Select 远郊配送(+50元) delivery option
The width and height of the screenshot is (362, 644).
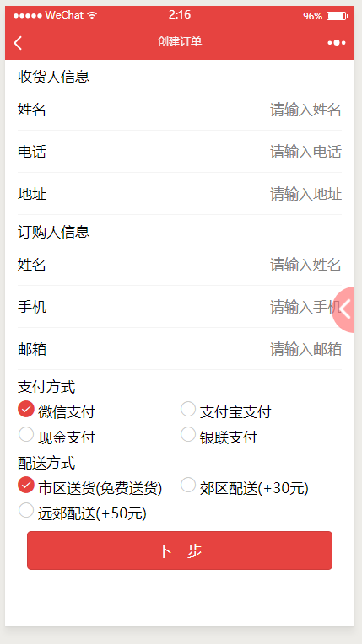(26, 511)
